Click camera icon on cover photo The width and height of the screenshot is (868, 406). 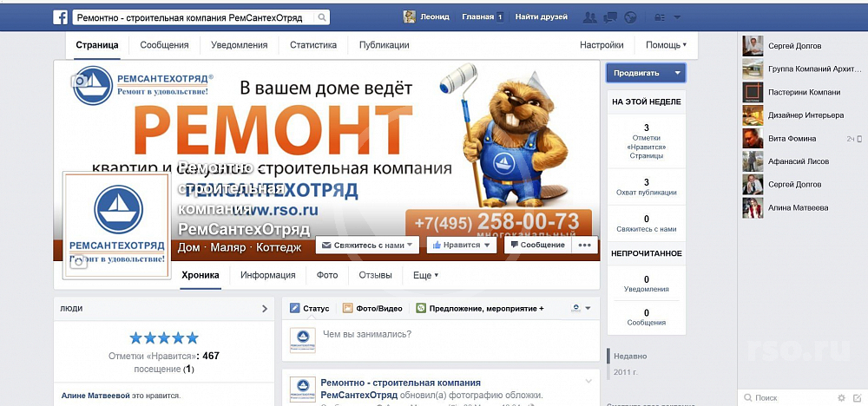[79, 82]
